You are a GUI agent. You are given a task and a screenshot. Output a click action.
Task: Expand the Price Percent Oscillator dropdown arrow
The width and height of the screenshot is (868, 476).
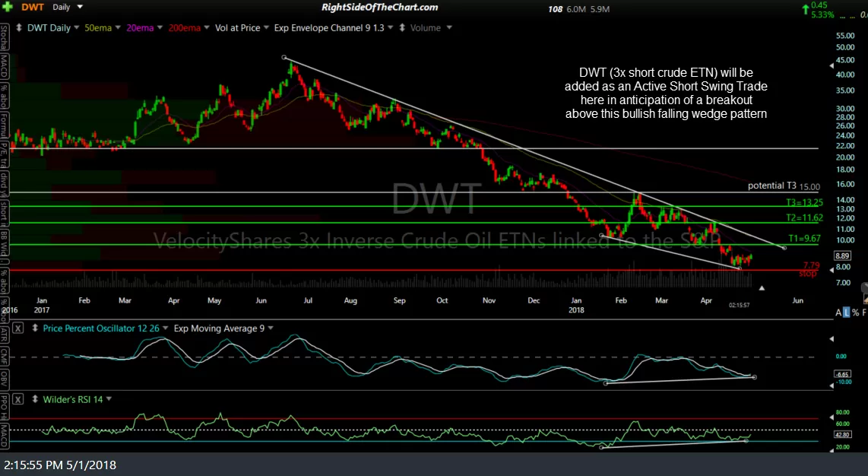point(165,328)
